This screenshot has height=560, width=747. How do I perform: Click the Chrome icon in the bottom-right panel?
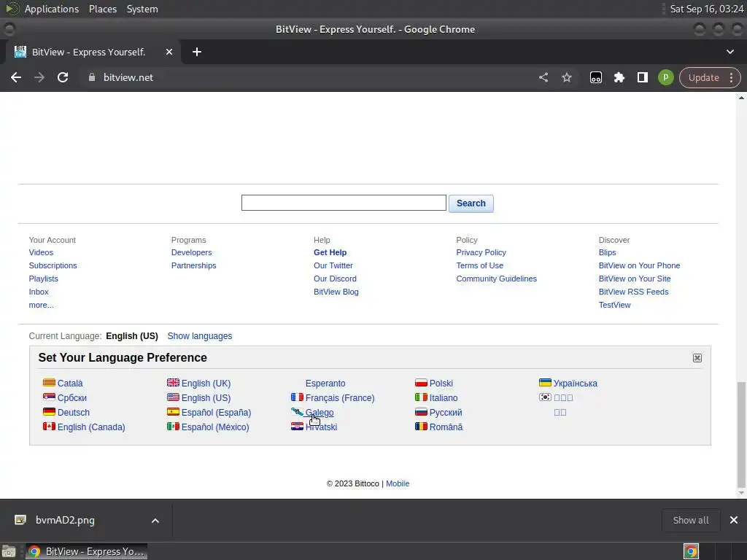point(691,551)
